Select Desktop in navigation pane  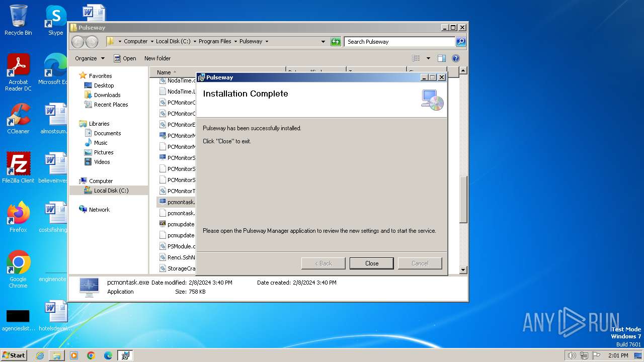click(x=104, y=85)
